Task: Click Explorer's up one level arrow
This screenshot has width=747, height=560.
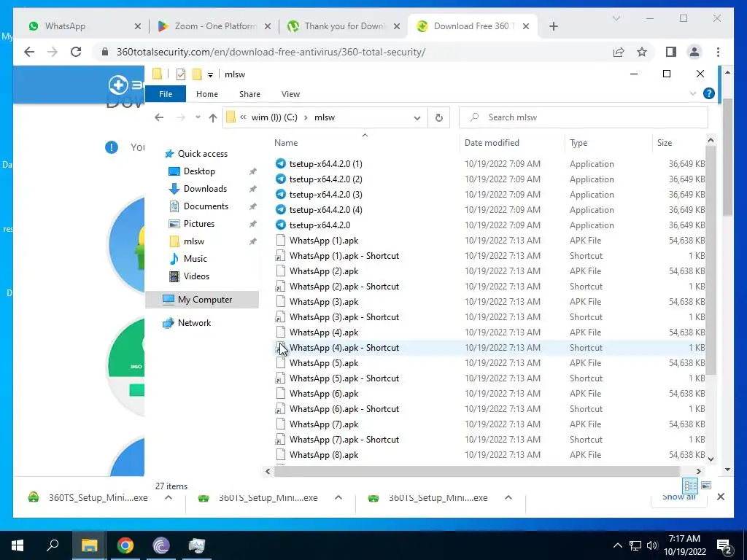Action: 212,117
